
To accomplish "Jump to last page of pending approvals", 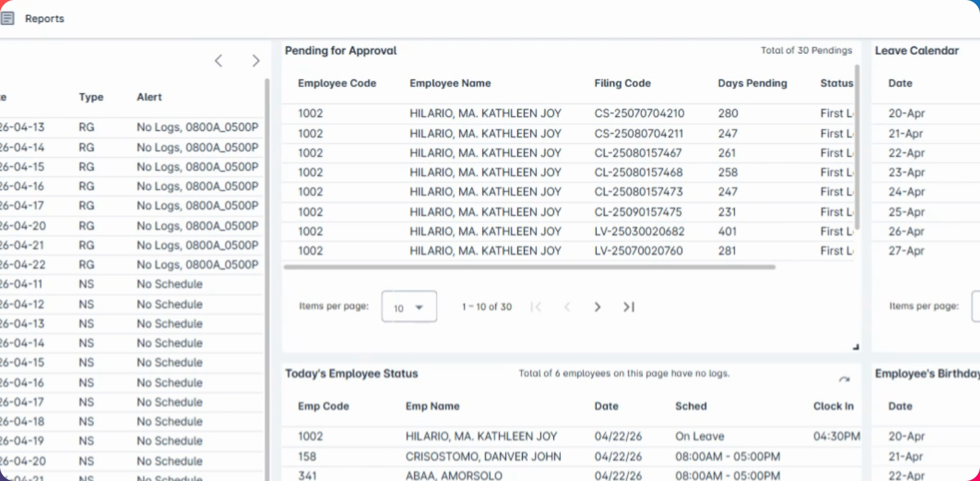I will pos(628,307).
